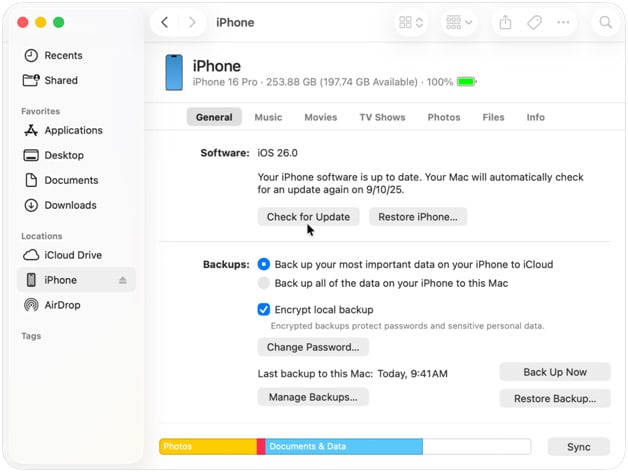This screenshot has height=472, width=628.
Task: Select back up to iCloud radio option
Action: pyautogui.click(x=264, y=264)
